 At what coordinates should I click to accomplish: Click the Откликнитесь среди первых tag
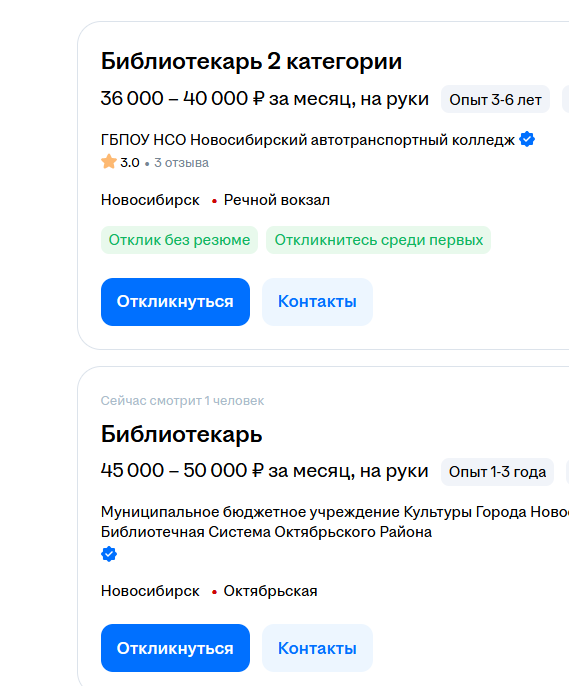point(378,240)
